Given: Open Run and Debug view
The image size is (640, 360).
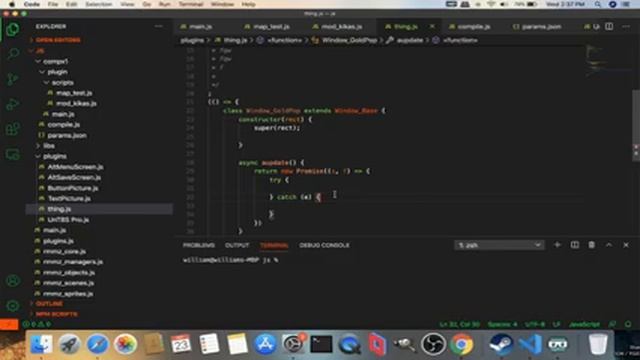Looking at the screenshot, I should click(13, 104).
